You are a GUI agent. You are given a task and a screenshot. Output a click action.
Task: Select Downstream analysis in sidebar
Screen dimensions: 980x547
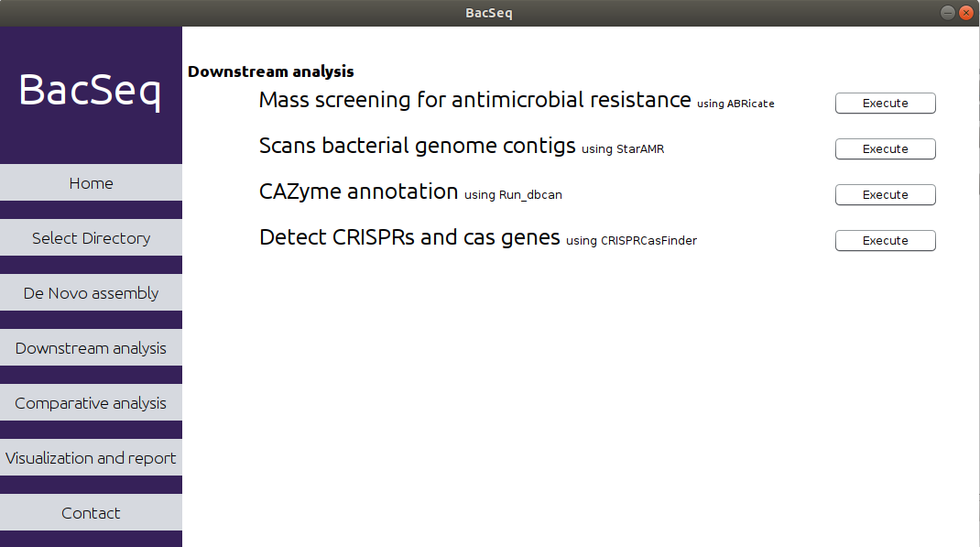point(92,347)
